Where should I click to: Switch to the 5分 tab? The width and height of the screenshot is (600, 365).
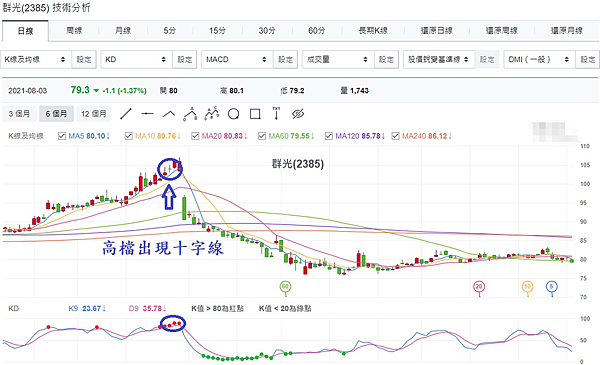(170, 31)
